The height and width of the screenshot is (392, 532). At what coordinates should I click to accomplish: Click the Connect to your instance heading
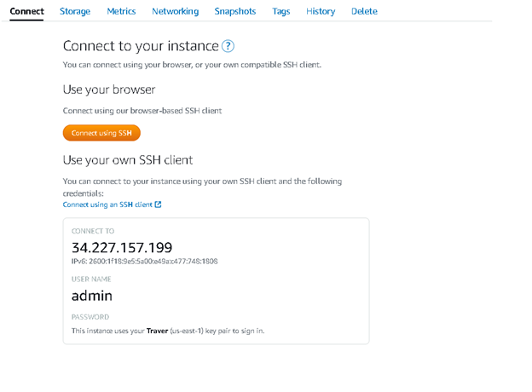click(141, 46)
